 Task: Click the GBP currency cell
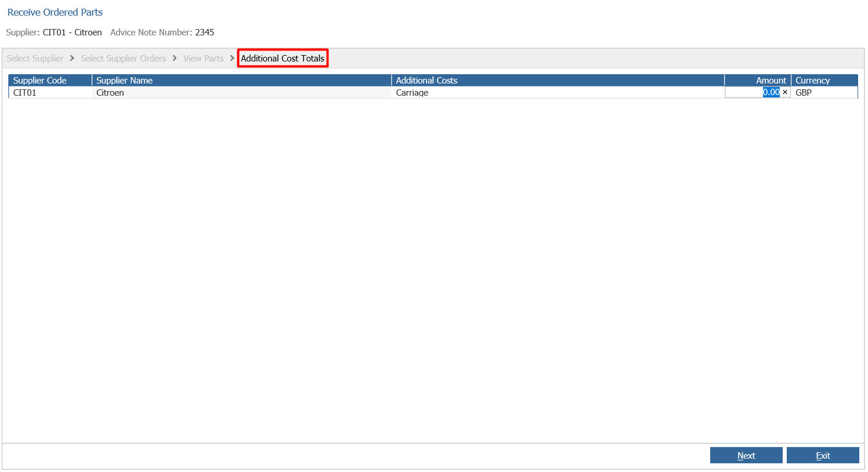(x=824, y=92)
